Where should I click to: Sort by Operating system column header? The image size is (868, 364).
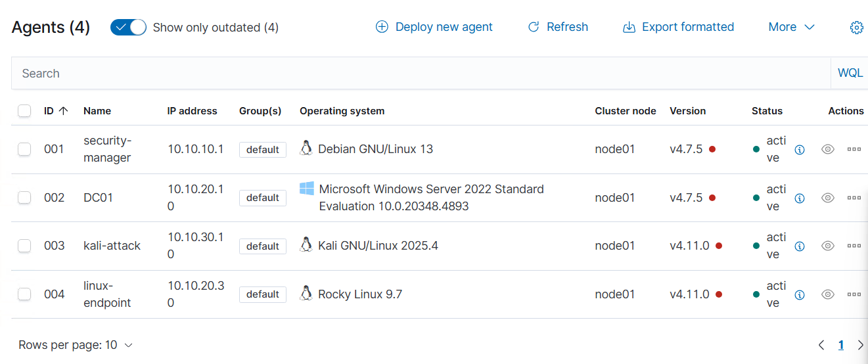point(342,111)
